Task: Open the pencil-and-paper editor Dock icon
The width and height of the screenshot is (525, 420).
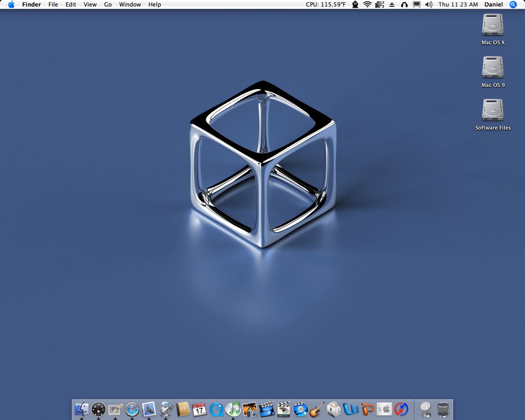Action: coord(115,409)
